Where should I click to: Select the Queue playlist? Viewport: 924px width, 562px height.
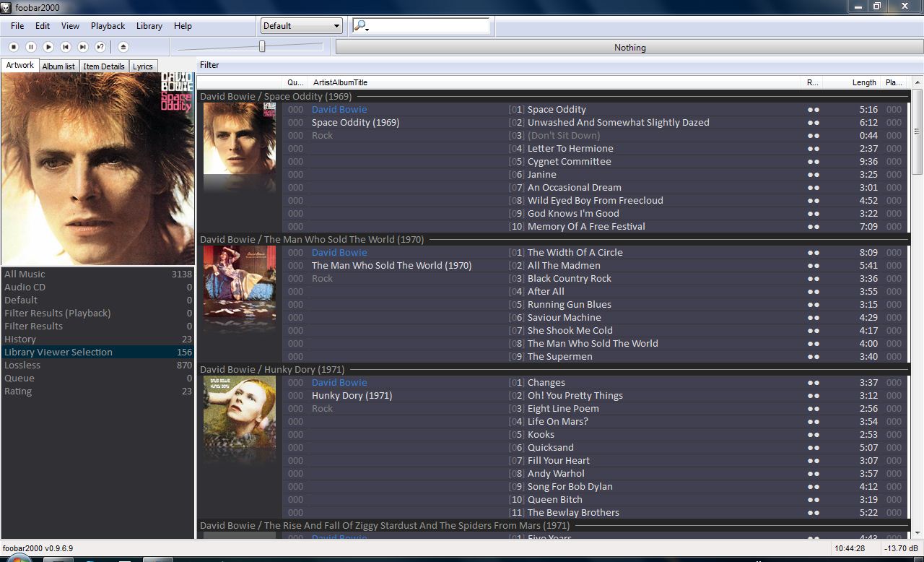[97, 378]
